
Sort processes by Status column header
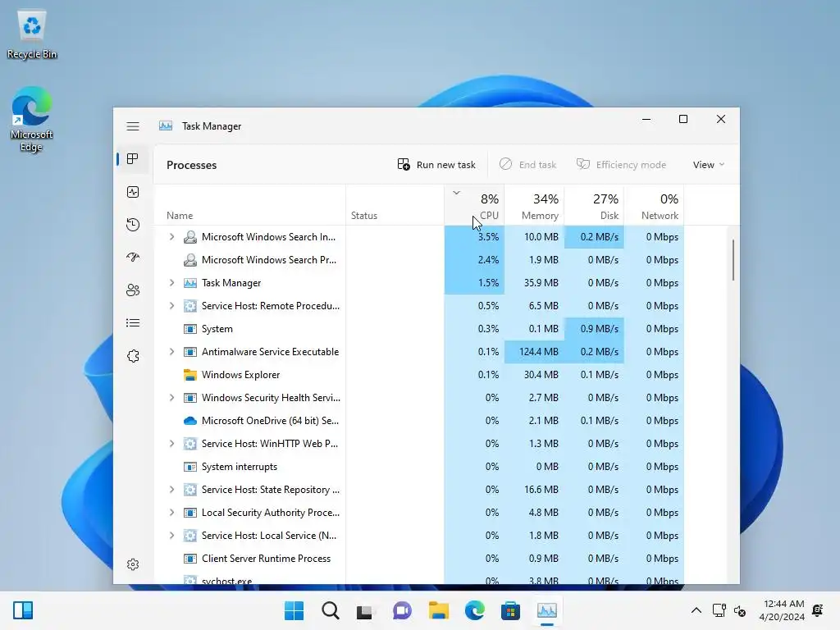(x=395, y=205)
